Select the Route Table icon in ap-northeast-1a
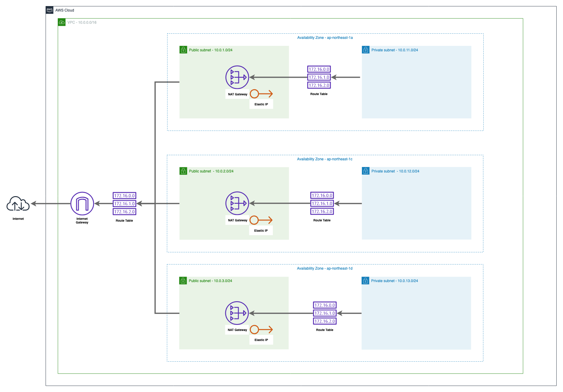The height and width of the screenshot is (392, 563). pyautogui.click(x=319, y=77)
